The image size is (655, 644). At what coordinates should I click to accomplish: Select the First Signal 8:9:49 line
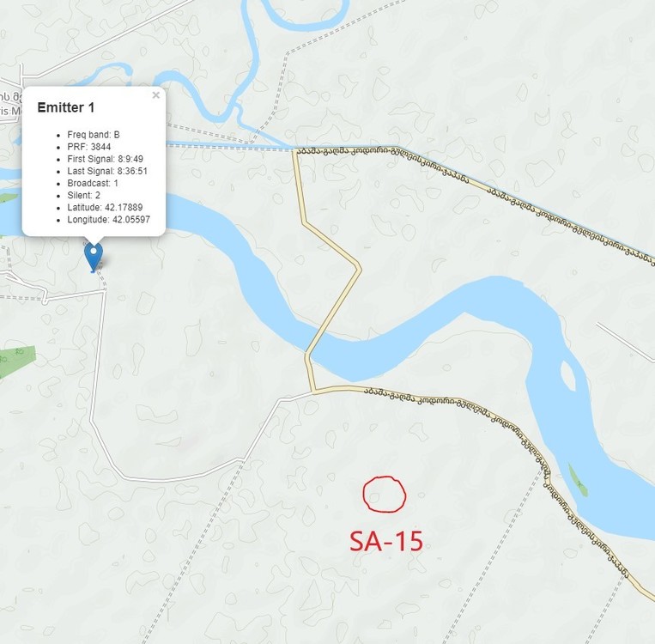point(106,159)
